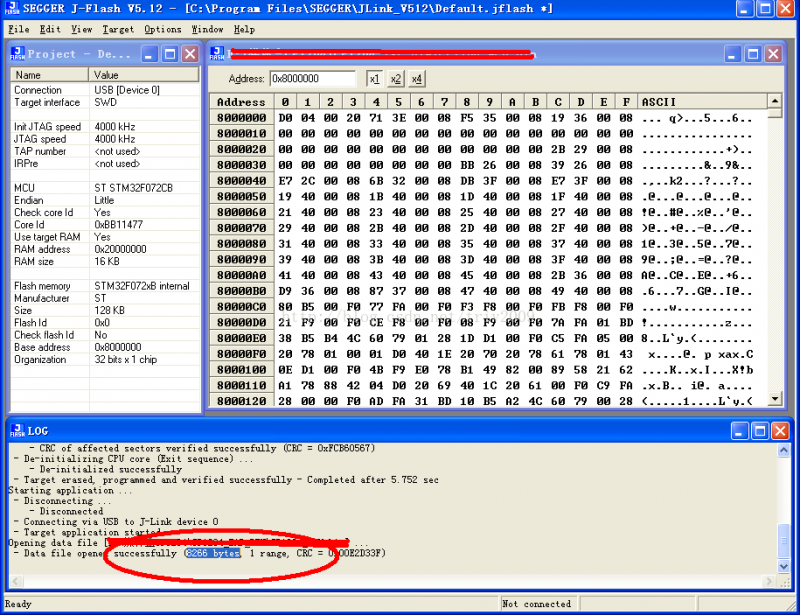Image resolution: width=800 pixels, height=615 pixels.
Task: Select Core Id value 0xBB11477
Action: coord(118,225)
